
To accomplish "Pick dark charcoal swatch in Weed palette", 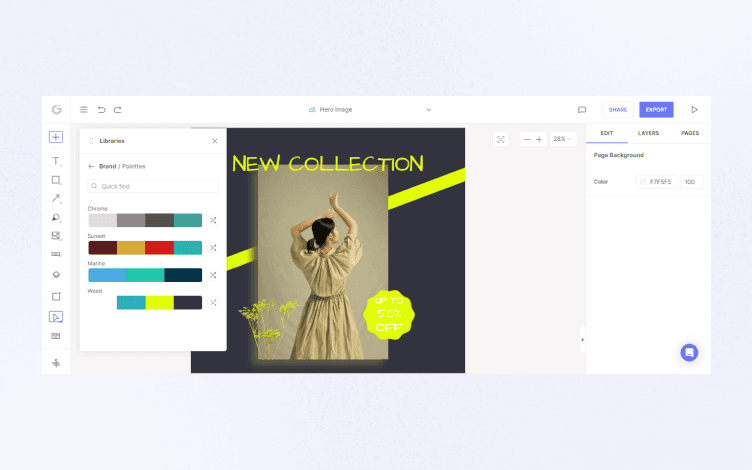I will click(188, 303).
